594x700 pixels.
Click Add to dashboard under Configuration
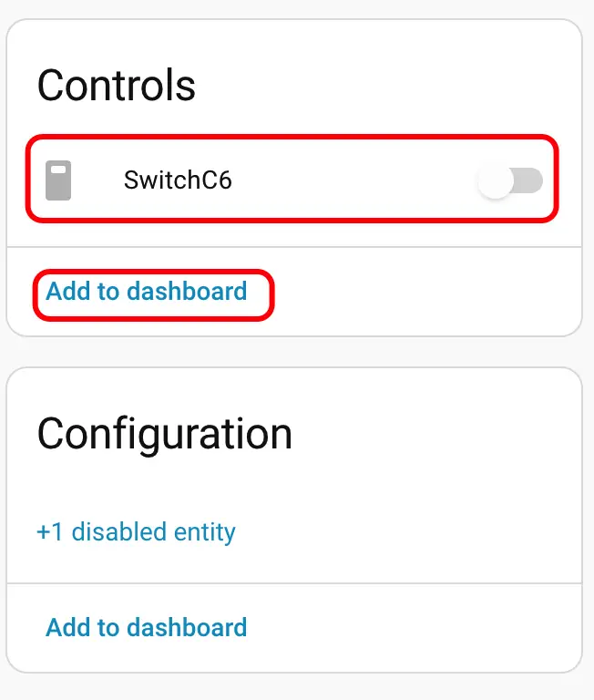click(147, 627)
